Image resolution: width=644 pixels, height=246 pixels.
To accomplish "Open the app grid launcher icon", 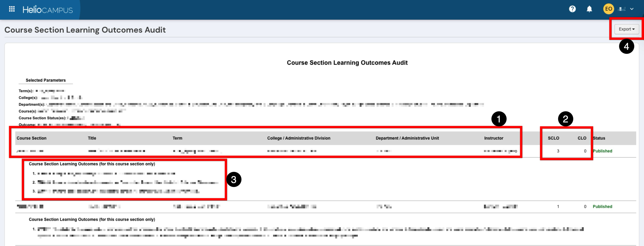I will [x=12, y=9].
